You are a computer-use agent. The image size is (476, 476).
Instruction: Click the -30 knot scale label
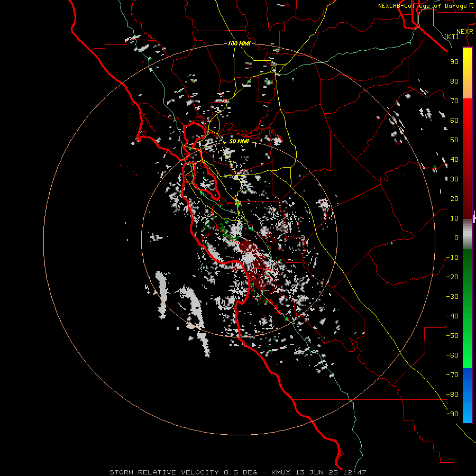click(x=452, y=297)
